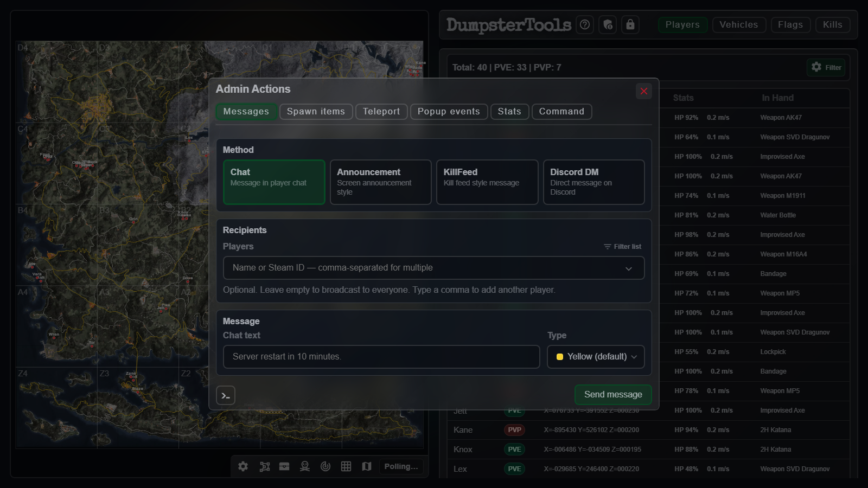This screenshot has width=868, height=488.
Task: Click Lex's coordinates X=-029685 Y=246400
Action: pos(591,469)
